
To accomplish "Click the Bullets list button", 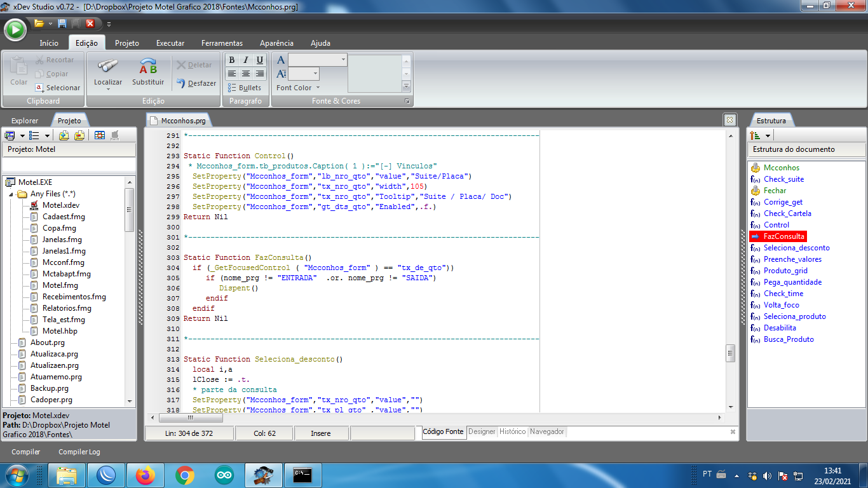I will 244,88.
